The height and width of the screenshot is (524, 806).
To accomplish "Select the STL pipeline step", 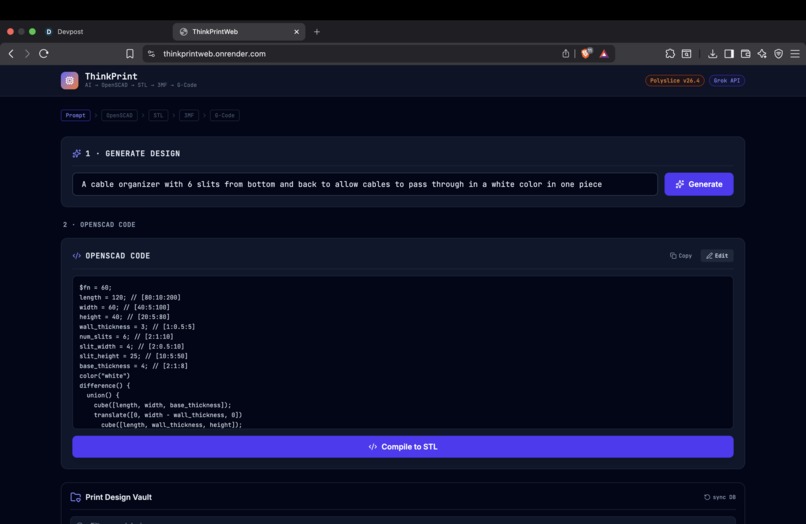I will 158,115.
